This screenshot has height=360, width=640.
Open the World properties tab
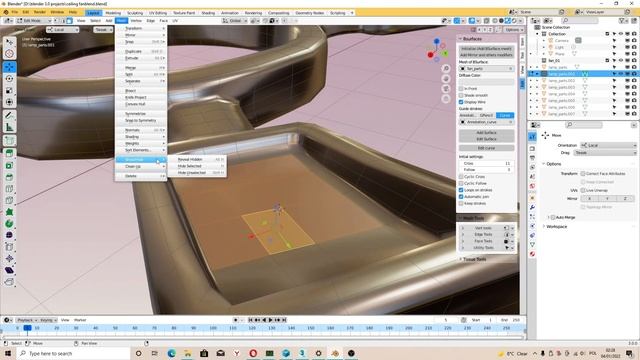click(532, 186)
